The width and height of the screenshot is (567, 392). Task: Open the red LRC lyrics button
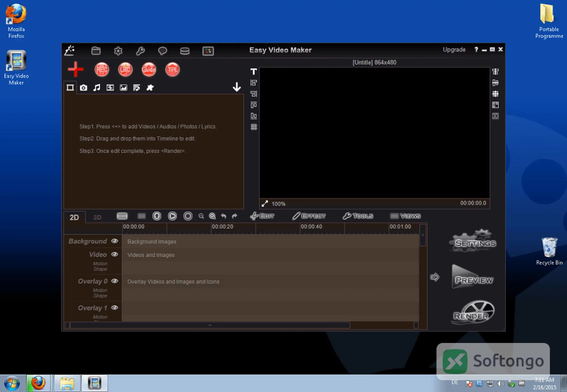(125, 69)
